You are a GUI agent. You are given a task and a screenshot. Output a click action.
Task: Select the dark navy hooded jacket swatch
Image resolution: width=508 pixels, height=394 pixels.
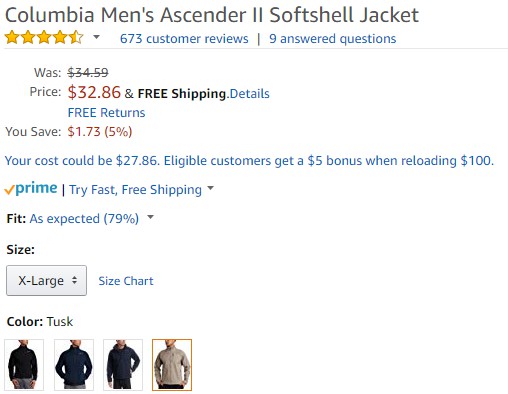(123, 365)
